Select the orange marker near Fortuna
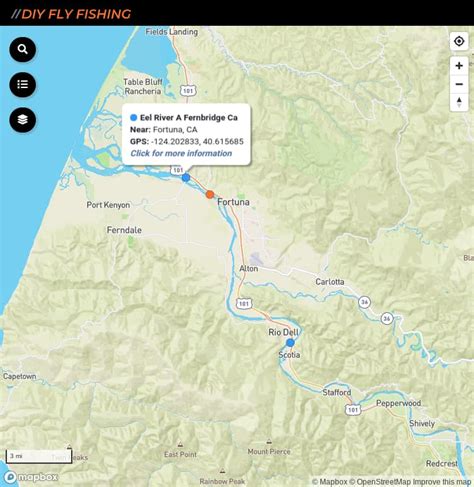474x487 pixels. [210, 194]
